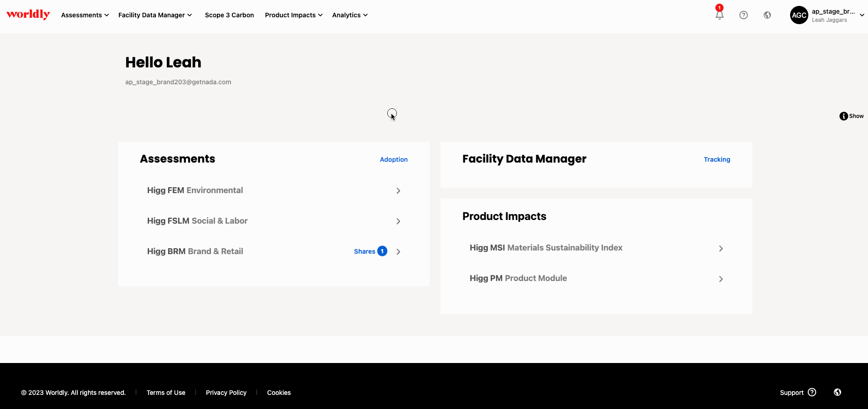
Task: Click chevron for Higg FSLM Social & Labor
Action: (x=398, y=221)
